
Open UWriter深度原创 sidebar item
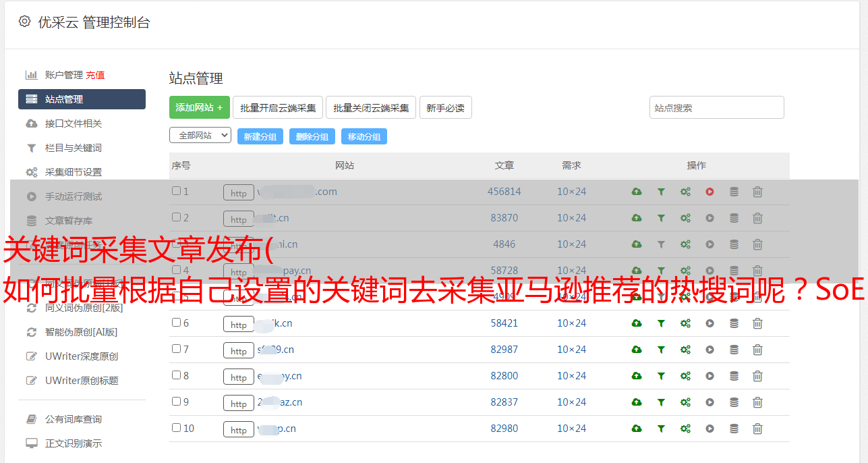pos(82,356)
